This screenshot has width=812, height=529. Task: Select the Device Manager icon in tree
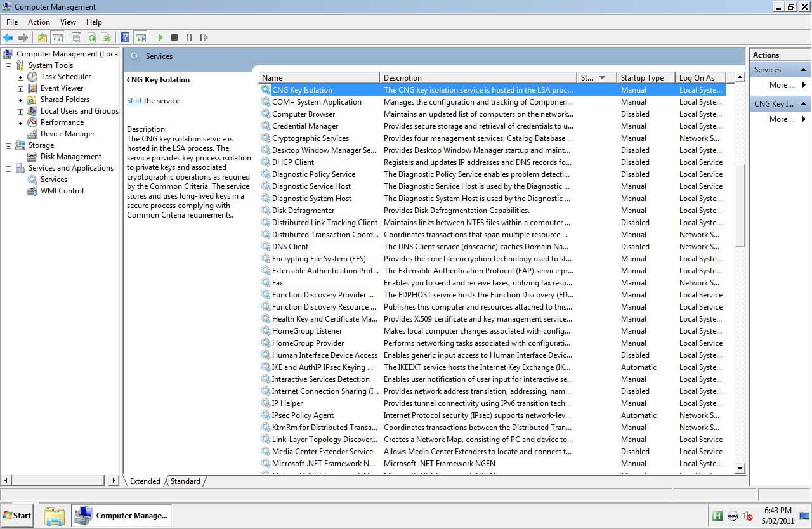pos(32,134)
